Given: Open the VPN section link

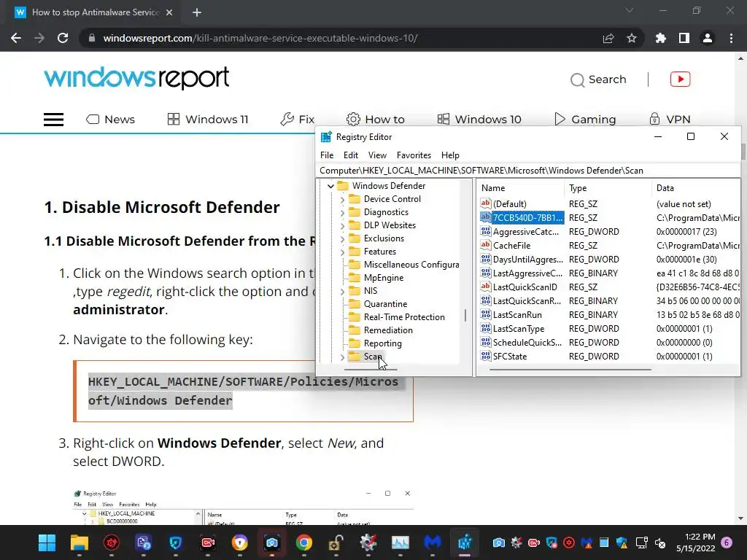Looking at the screenshot, I should [x=670, y=119].
